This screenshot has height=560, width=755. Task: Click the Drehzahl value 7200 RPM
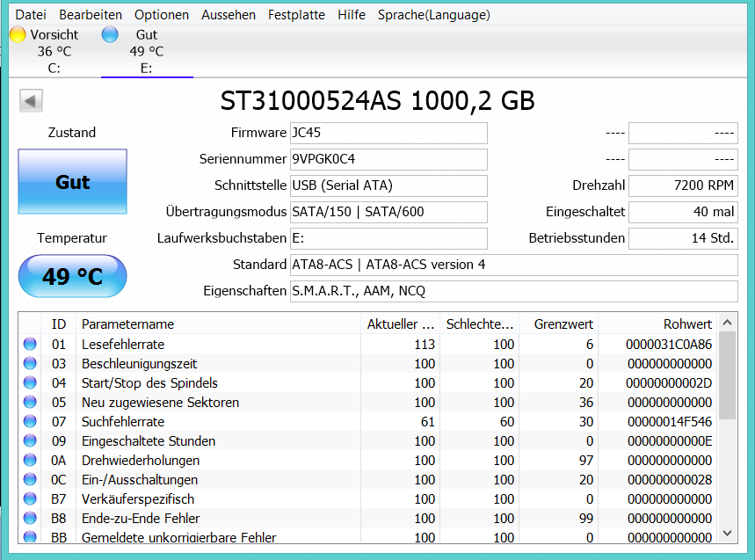[x=683, y=185]
